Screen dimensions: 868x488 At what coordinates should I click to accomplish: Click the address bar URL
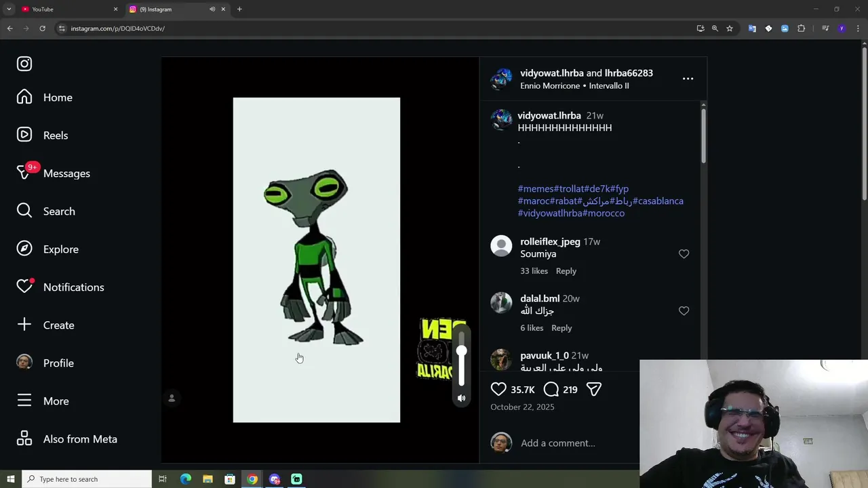click(118, 28)
